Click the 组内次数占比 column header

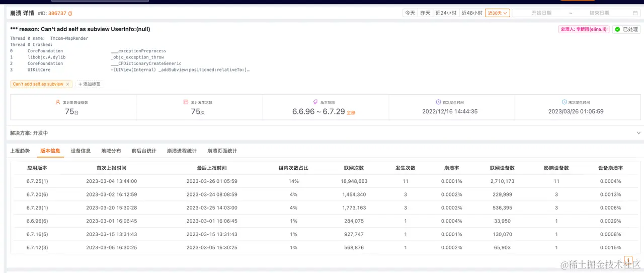click(x=294, y=168)
